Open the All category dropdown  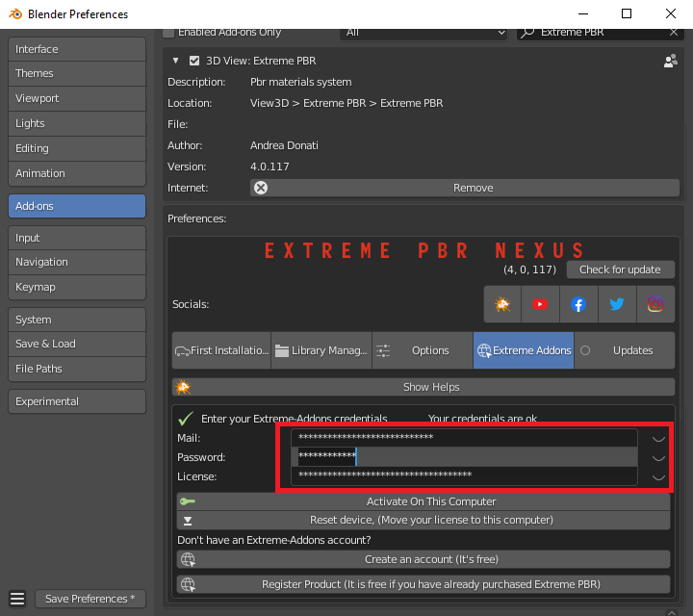(x=423, y=33)
